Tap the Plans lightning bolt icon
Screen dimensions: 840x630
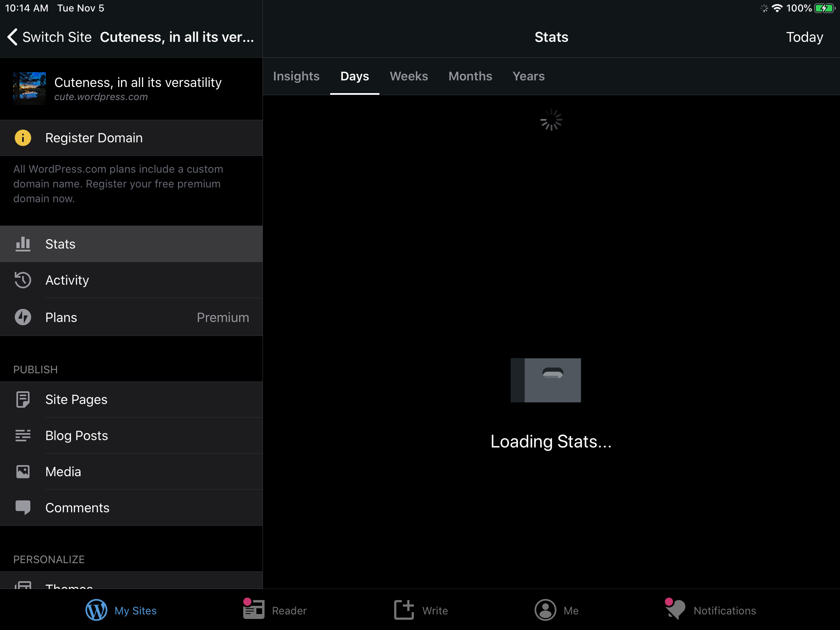point(23,317)
